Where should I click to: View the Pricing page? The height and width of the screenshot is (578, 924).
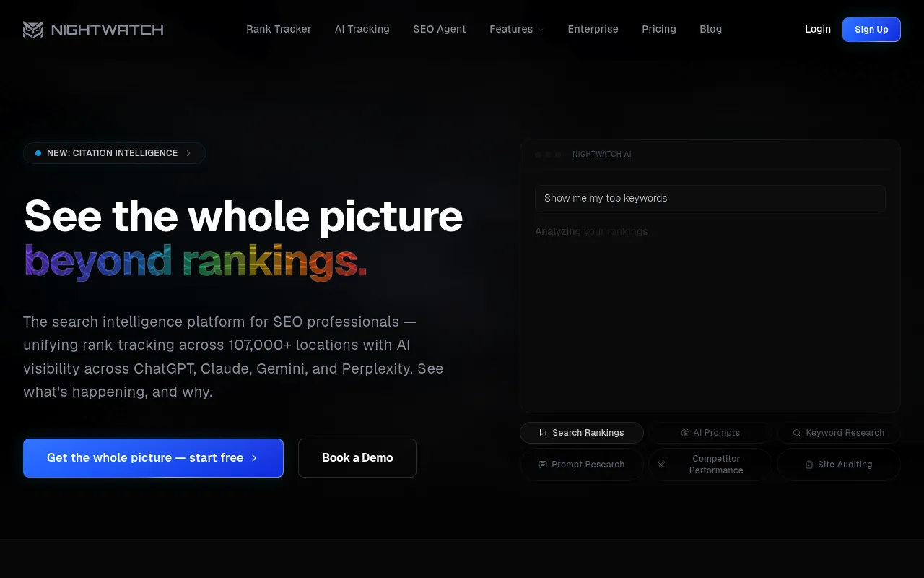click(659, 30)
